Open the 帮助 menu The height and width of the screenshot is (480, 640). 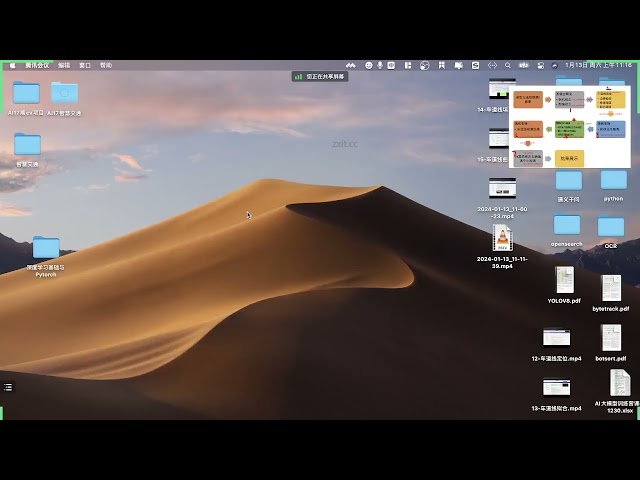(106, 65)
